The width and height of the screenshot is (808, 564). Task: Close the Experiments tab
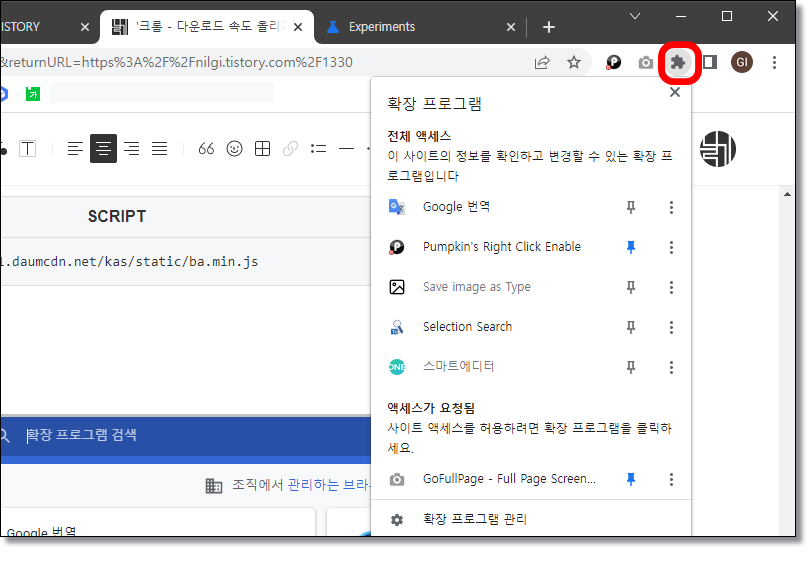[x=511, y=27]
